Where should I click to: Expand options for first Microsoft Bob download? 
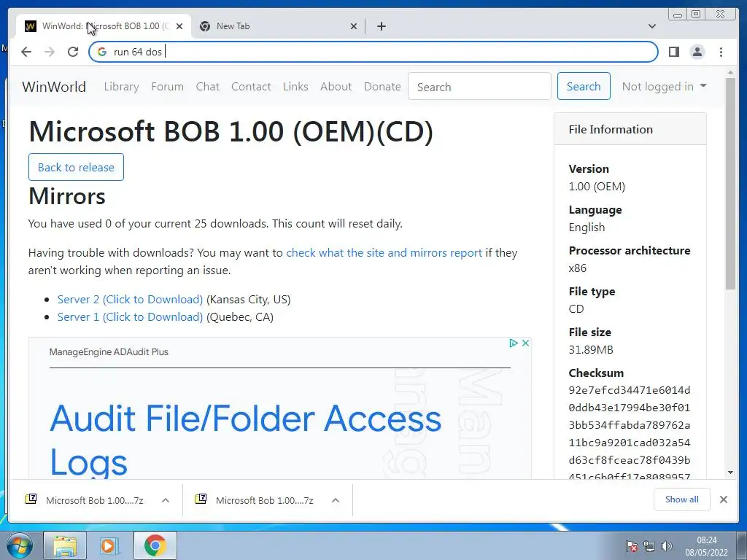tap(166, 500)
